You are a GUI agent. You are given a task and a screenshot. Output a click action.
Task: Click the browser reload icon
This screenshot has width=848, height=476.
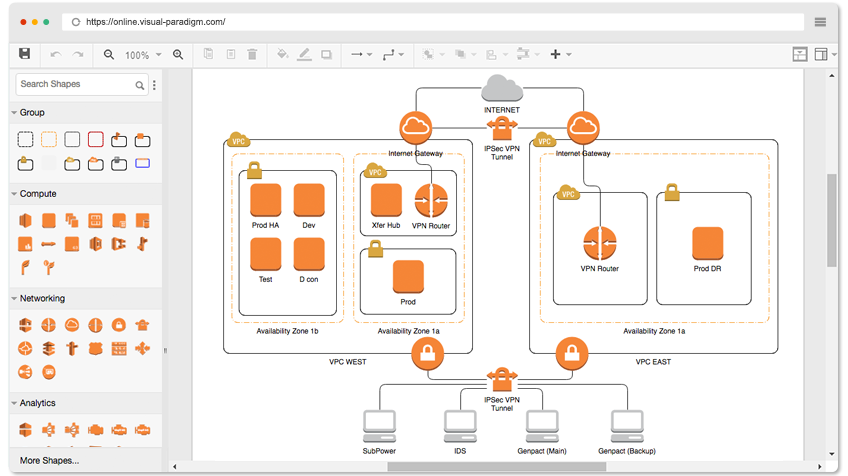point(76,22)
